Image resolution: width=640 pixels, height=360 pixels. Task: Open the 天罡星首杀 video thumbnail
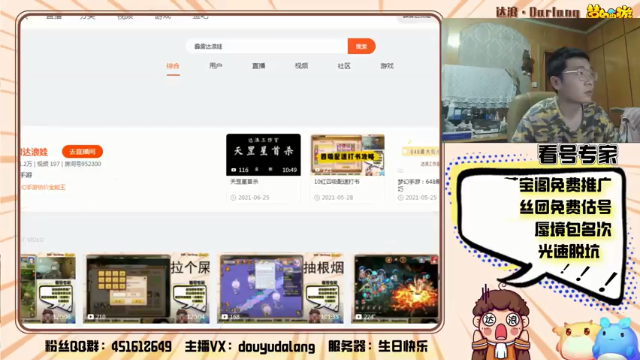tap(263, 155)
